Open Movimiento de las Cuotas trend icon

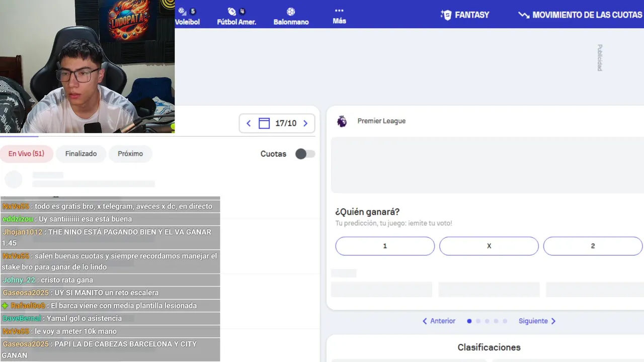(523, 15)
